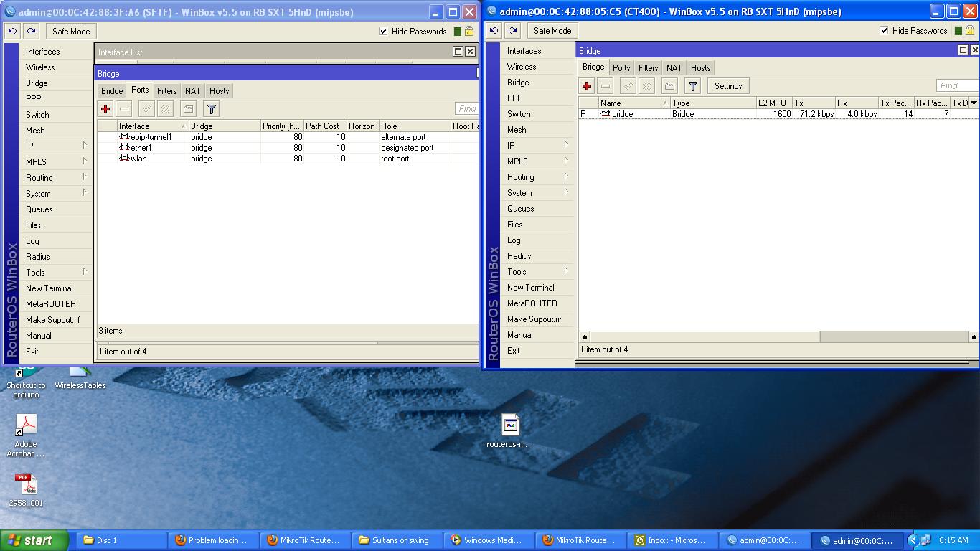
Task: Click Undo icon in SFTF WinBox window
Action: pos(12,31)
